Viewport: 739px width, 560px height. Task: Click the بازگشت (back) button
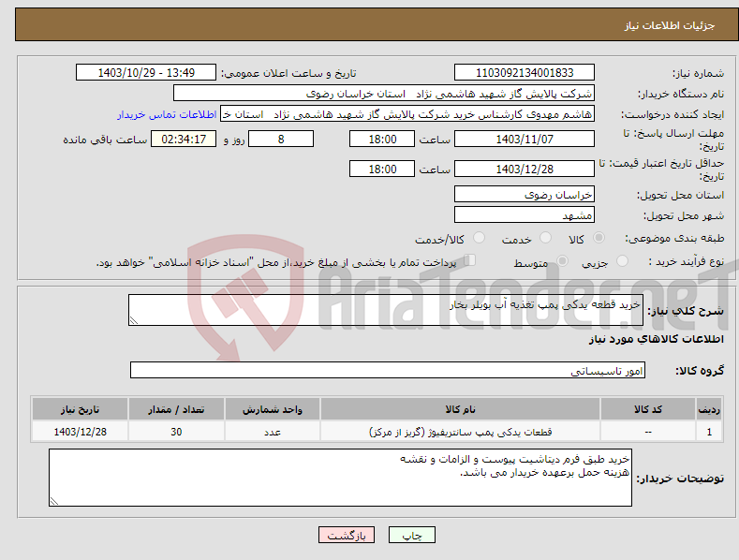coord(347,535)
